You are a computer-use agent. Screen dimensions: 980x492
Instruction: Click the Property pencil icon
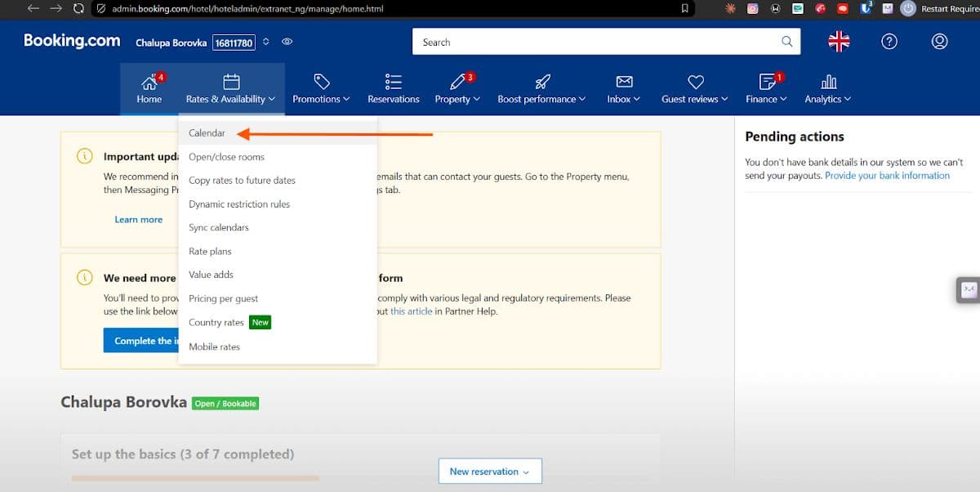point(457,82)
